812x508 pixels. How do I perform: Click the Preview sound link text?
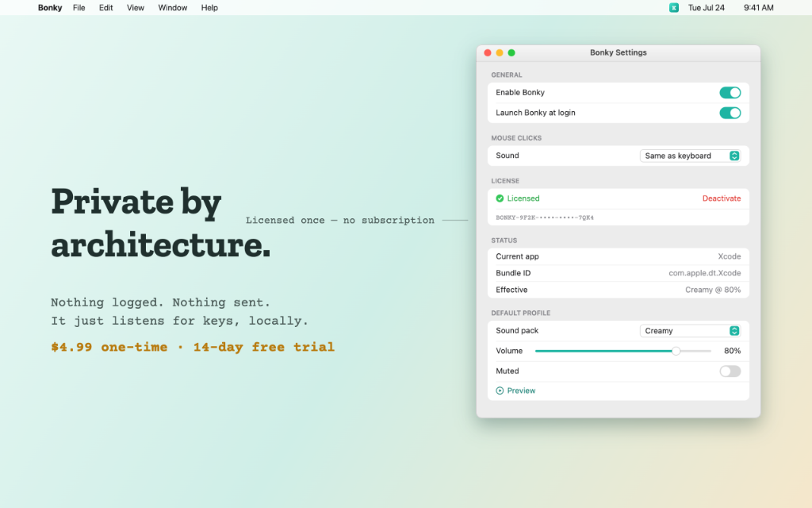[x=521, y=391]
